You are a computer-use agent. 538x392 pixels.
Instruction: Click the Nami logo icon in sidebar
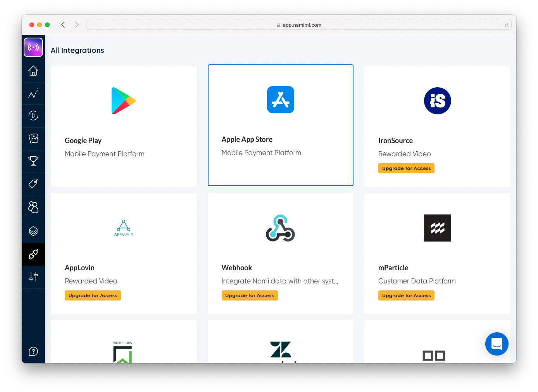coord(33,47)
